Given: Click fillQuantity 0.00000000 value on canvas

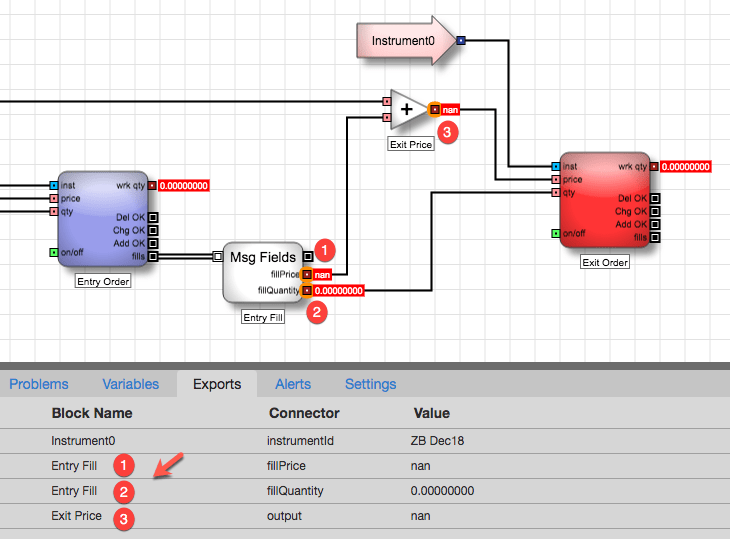Looking at the screenshot, I should point(339,291).
